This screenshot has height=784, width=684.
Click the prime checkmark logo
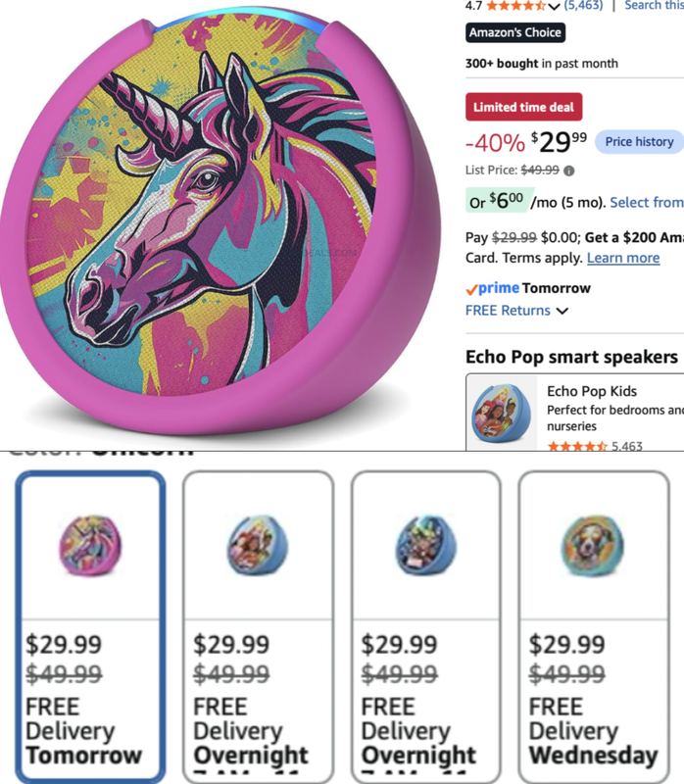pos(493,288)
